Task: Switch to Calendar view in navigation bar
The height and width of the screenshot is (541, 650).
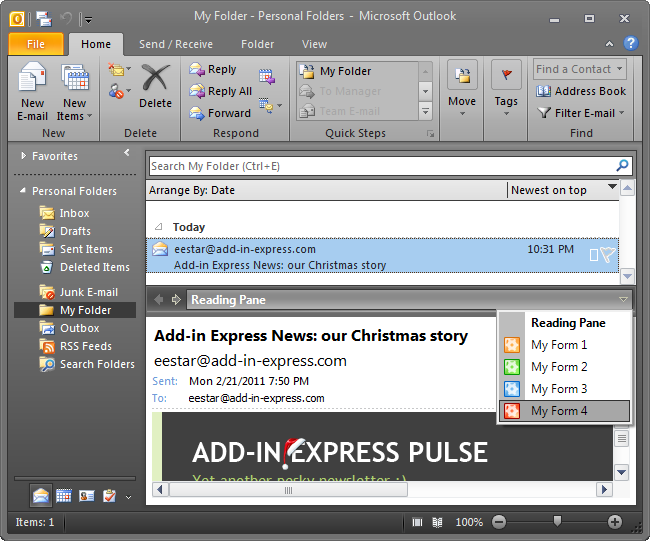Action: (63, 496)
